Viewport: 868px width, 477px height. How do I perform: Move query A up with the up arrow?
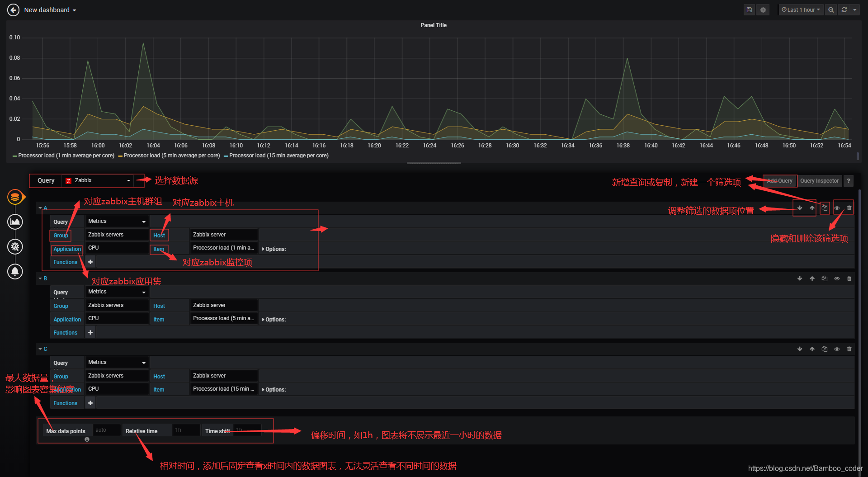(812, 208)
